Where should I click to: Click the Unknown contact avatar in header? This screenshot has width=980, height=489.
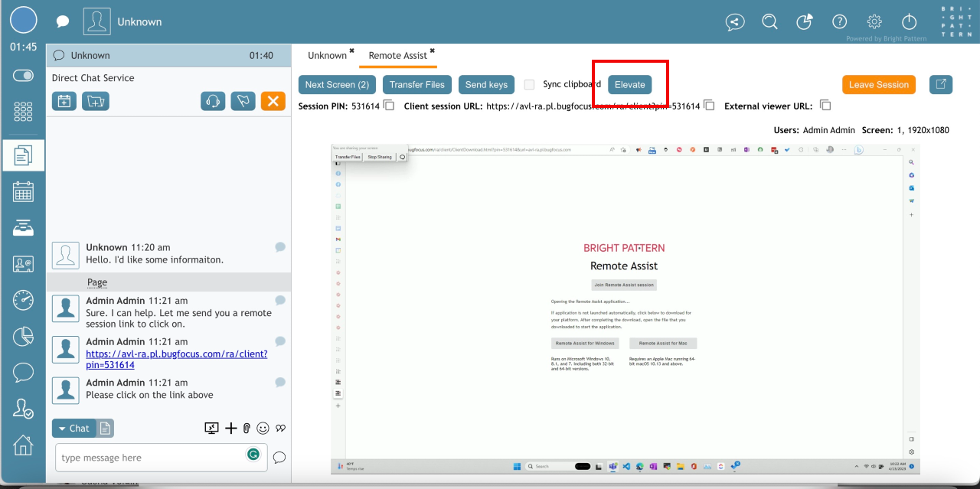point(96,21)
